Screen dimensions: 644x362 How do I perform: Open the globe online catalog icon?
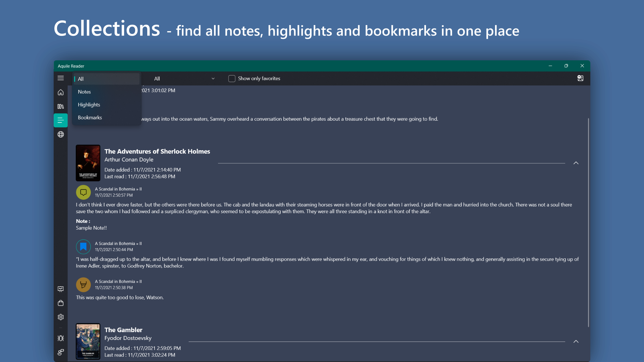click(61, 134)
